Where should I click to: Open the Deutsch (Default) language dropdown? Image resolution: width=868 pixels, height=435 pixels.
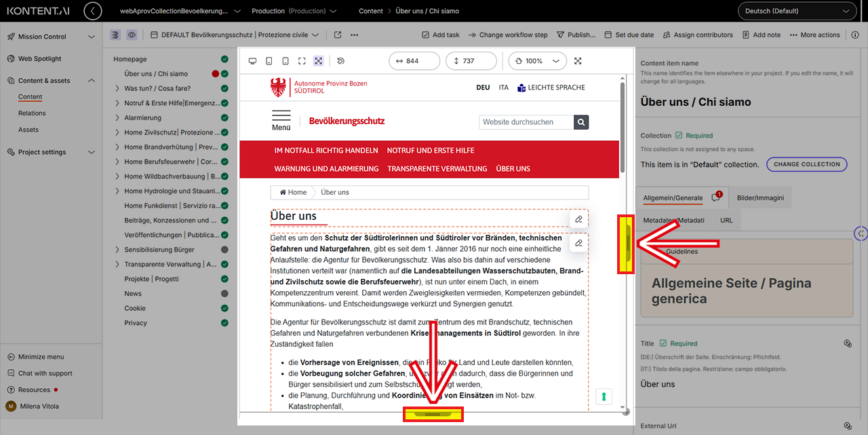(x=796, y=11)
